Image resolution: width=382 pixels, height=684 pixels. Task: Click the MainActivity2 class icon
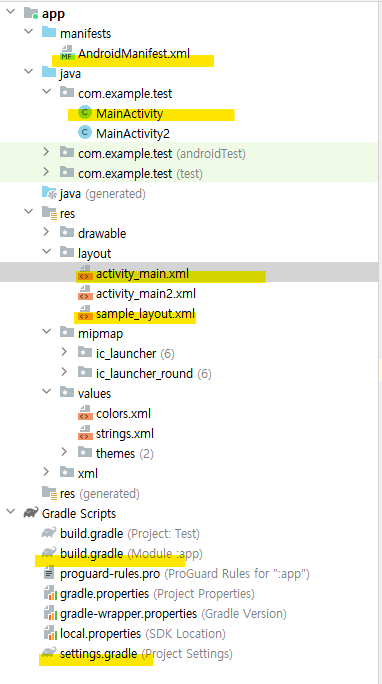point(85,133)
